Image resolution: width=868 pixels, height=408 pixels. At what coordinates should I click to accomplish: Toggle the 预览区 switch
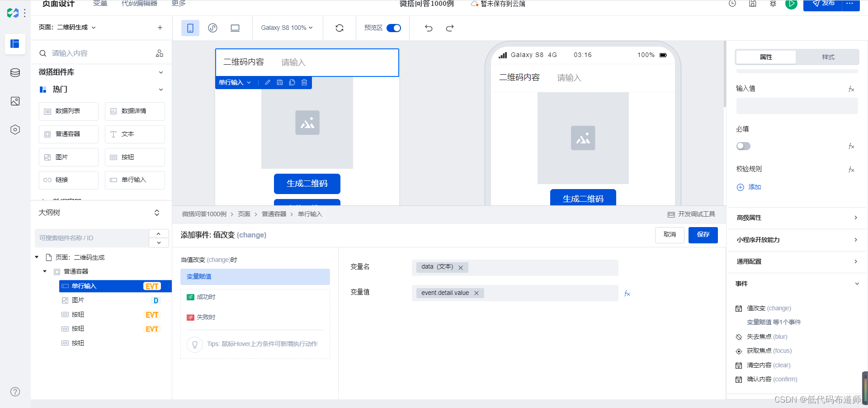(394, 28)
